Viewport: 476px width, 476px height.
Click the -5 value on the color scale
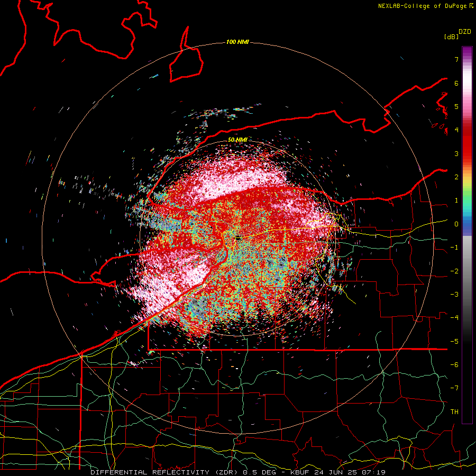click(454, 342)
